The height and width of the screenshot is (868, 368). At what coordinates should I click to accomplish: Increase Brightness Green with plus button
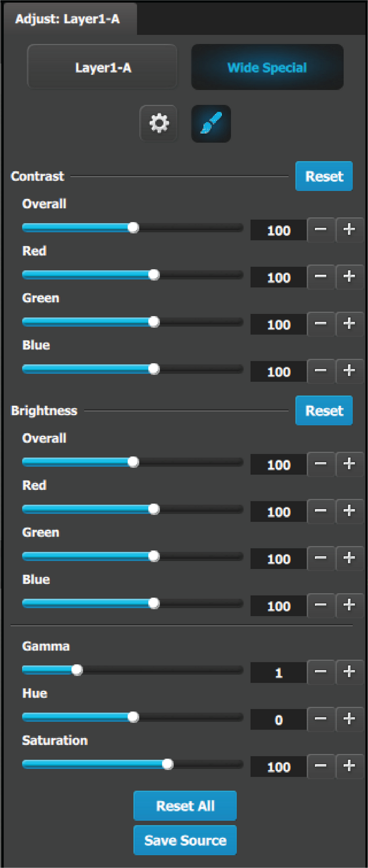point(349,558)
